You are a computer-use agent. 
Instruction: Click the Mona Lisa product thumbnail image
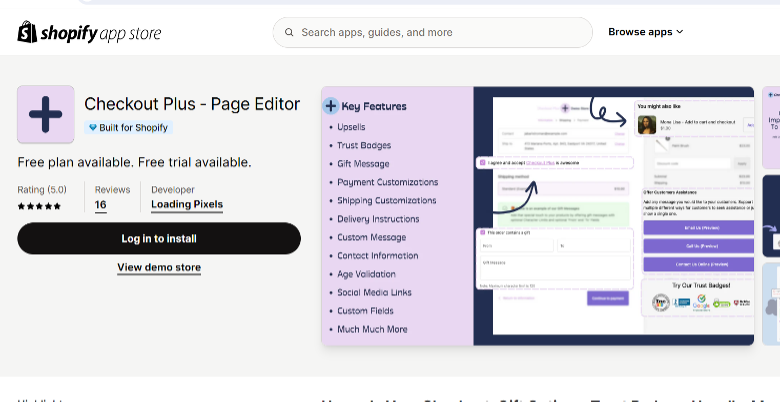point(647,125)
